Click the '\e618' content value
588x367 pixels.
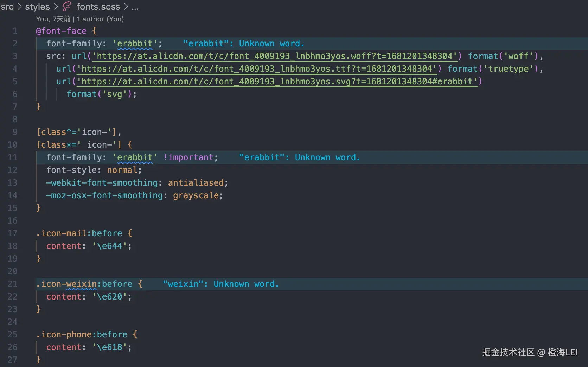coord(109,347)
